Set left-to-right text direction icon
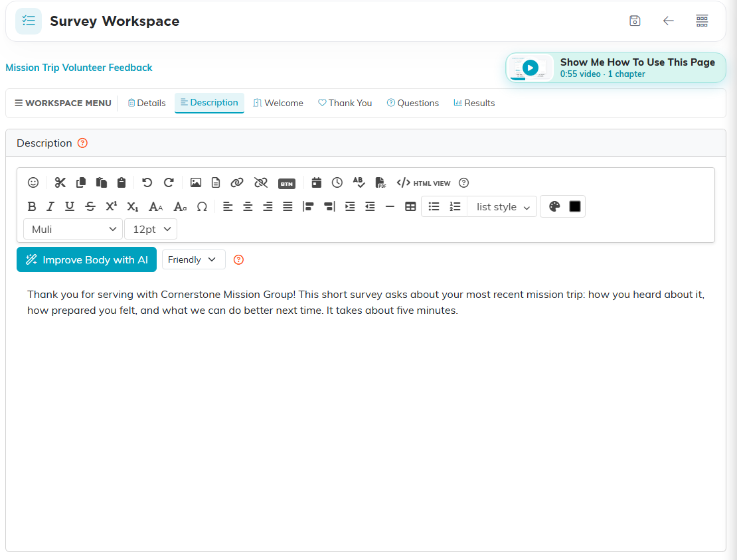Viewport: 737px width, 560px height. (x=308, y=206)
